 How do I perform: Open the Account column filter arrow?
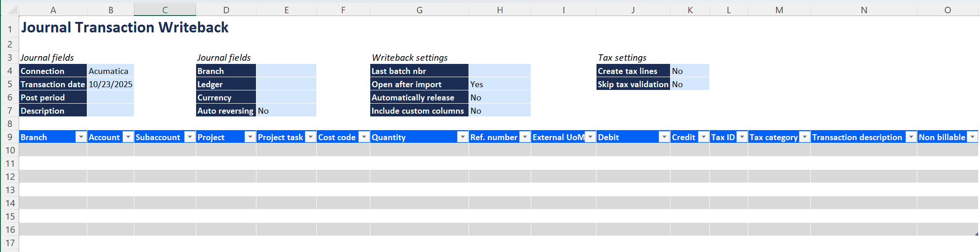[x=128, y=137]
